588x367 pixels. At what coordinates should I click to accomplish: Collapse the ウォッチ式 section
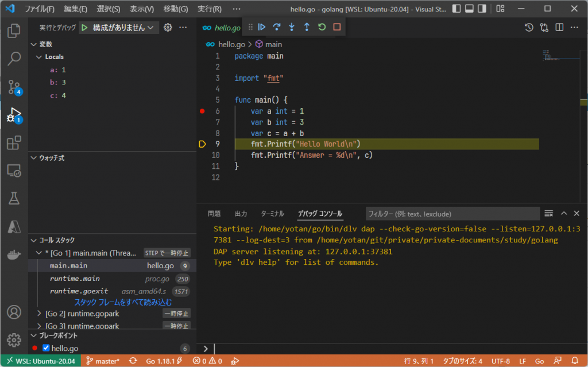tap(34, 158)
